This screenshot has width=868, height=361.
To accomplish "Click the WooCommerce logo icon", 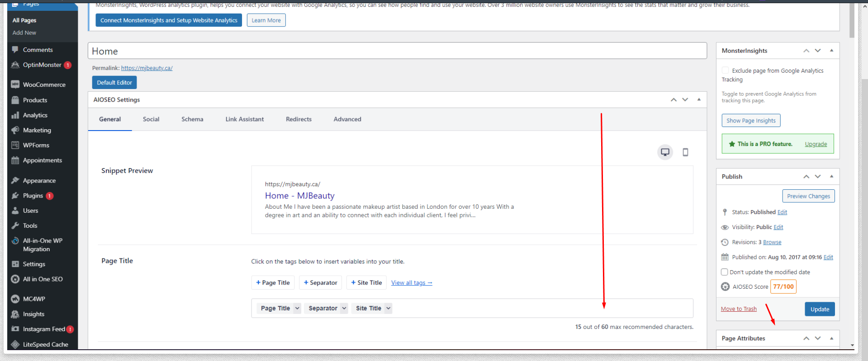I will click(x=15, y=84).
